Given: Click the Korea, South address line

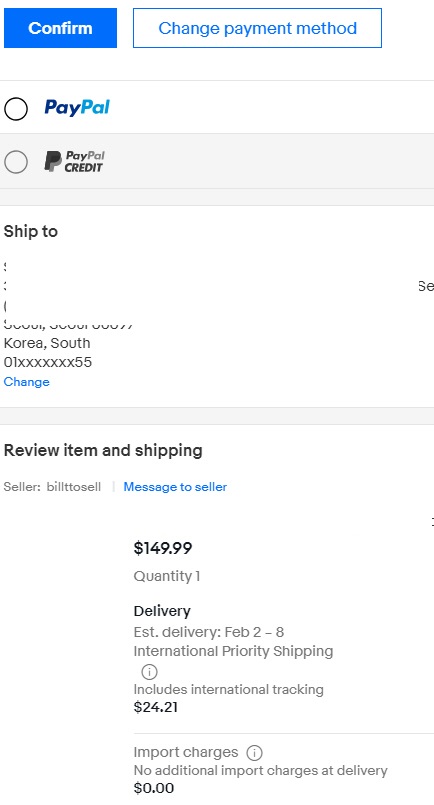Looking at the screenshot, I should [47, 342].
